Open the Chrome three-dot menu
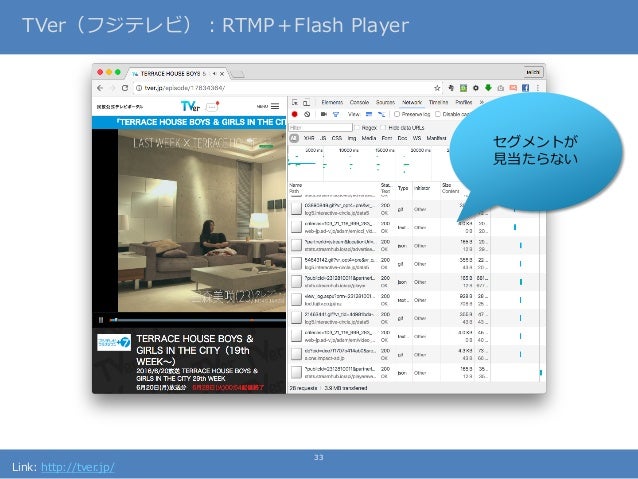This screenshot has width=638, height=479. click(x=537, y=87)
